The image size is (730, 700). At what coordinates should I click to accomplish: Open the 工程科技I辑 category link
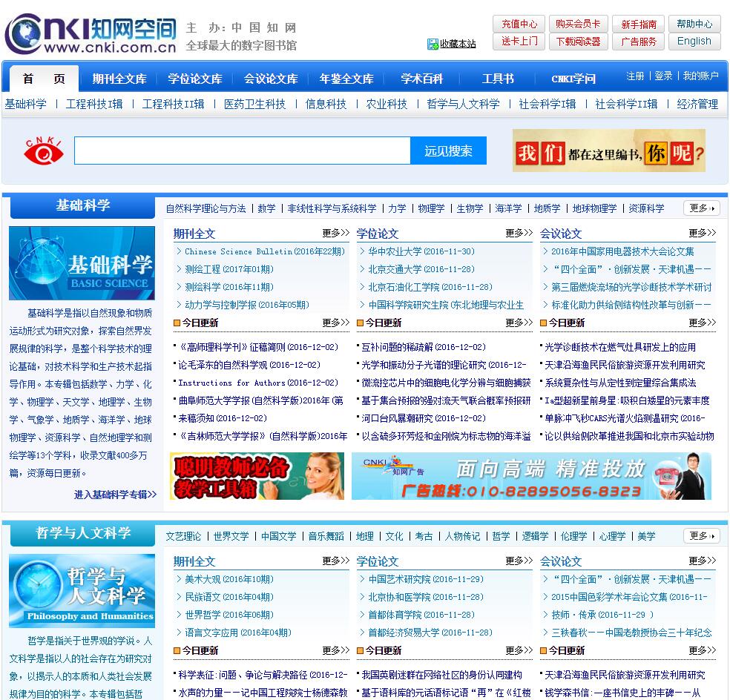[94, 104]
